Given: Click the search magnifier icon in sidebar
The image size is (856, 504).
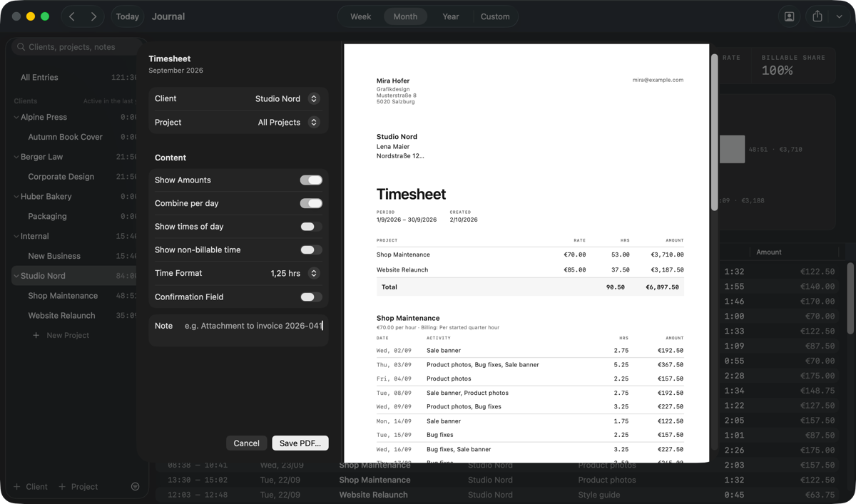Looking at the screenshot, I should point(21,47).
